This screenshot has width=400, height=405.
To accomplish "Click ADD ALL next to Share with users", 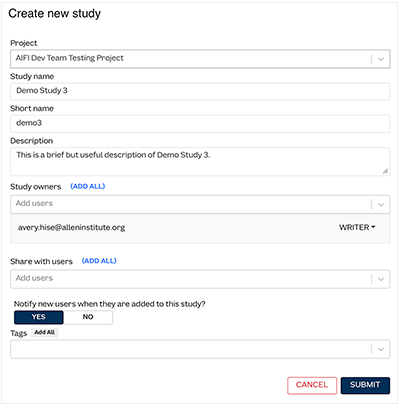I will pos(99,261).
